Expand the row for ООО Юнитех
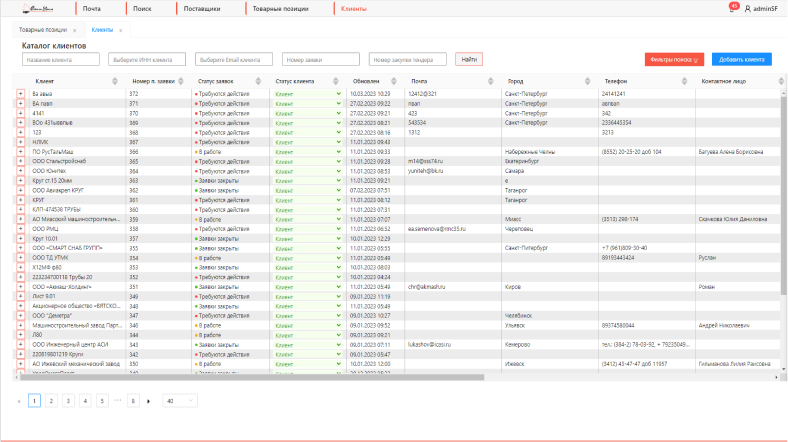This screenshot has height=442, width=788. pyautogui.click(x=21, y=171)
